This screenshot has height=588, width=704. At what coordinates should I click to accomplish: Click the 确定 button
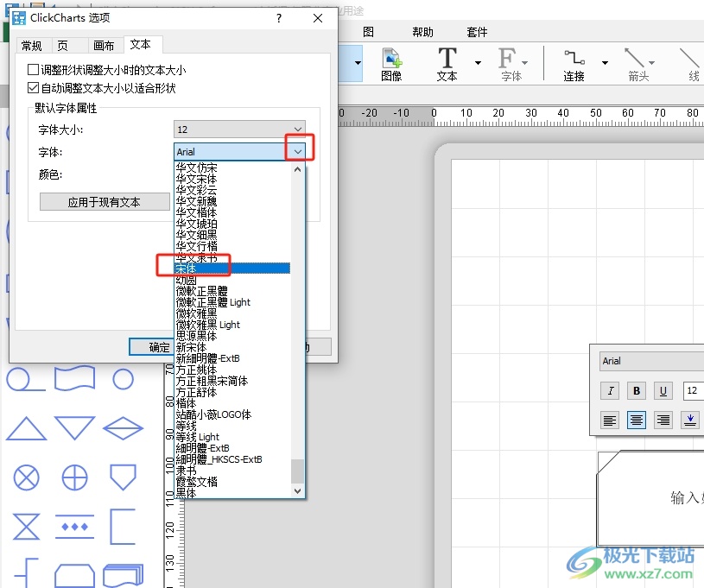(x=157, y=347)
